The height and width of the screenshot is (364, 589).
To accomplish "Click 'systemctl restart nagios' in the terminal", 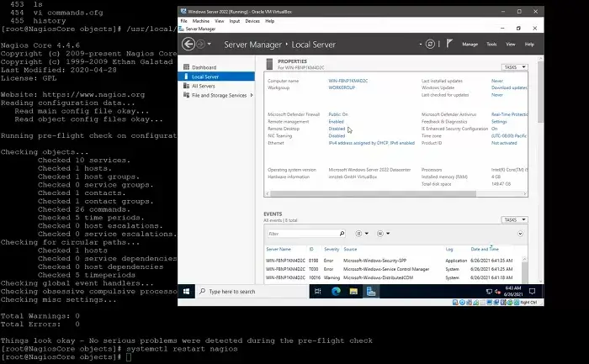I will point(182,349).
